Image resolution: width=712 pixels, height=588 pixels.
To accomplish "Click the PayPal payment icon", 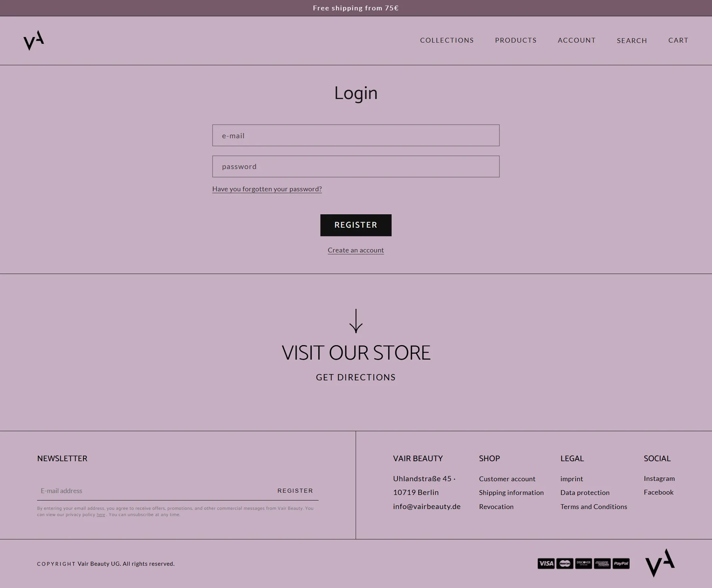I will (621, 564).
